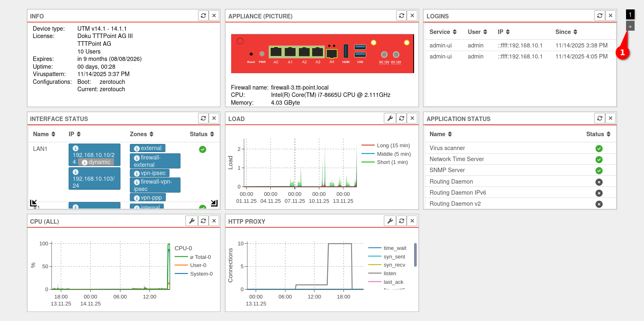Image resolution: width=644 pixels, height=321 pixels.
Task: Open LOAD widget settings wrench
Action: tap(390, 118)
